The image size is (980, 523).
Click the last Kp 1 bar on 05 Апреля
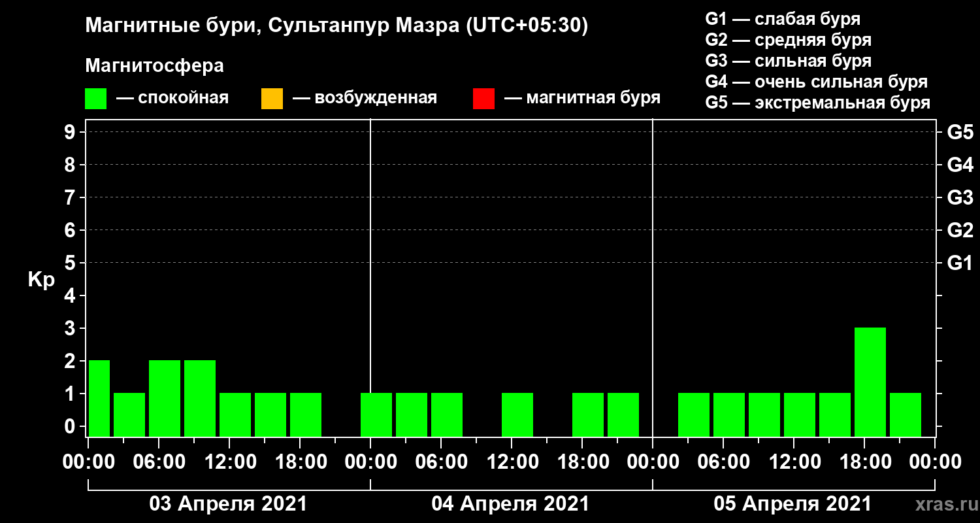coord(906,414)
